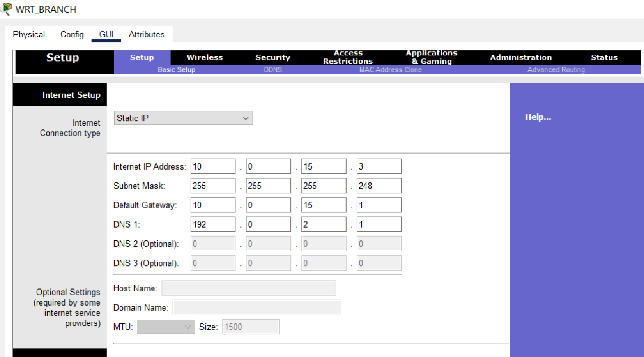Switch to the Physical tab
This screenshot has height=357, width=644.
click(x=29, y=34)
